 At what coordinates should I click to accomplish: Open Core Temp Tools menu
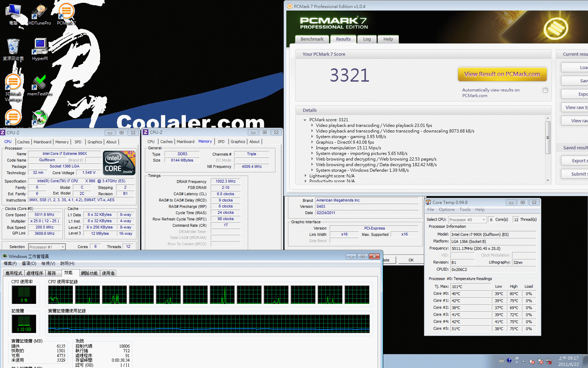465,210
